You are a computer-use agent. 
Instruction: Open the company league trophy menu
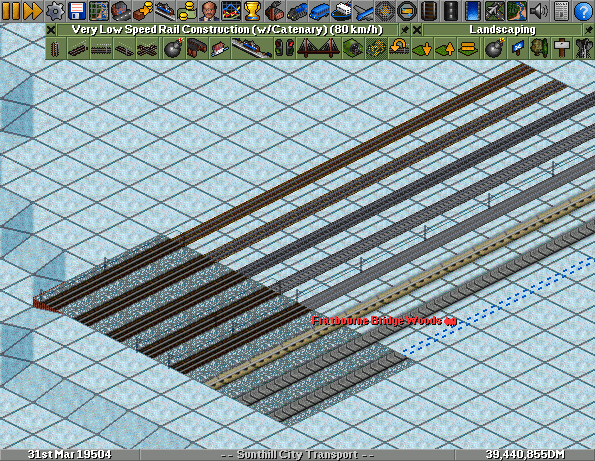[x=253, y=11]
